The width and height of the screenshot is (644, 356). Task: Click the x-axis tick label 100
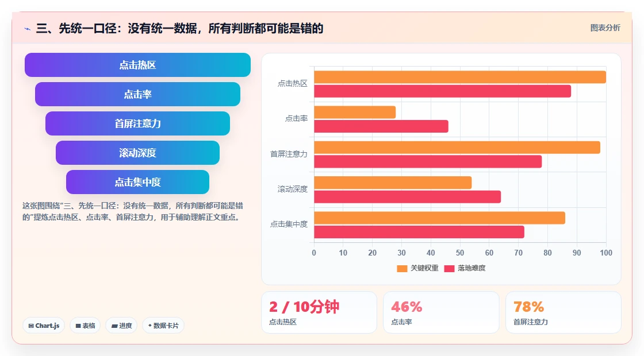pyautogui.click(x=606, y=253)
